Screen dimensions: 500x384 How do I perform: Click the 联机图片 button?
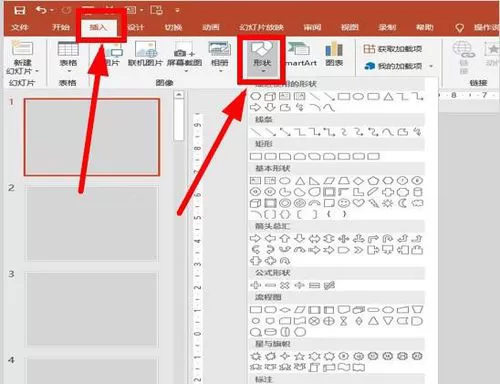145,54
